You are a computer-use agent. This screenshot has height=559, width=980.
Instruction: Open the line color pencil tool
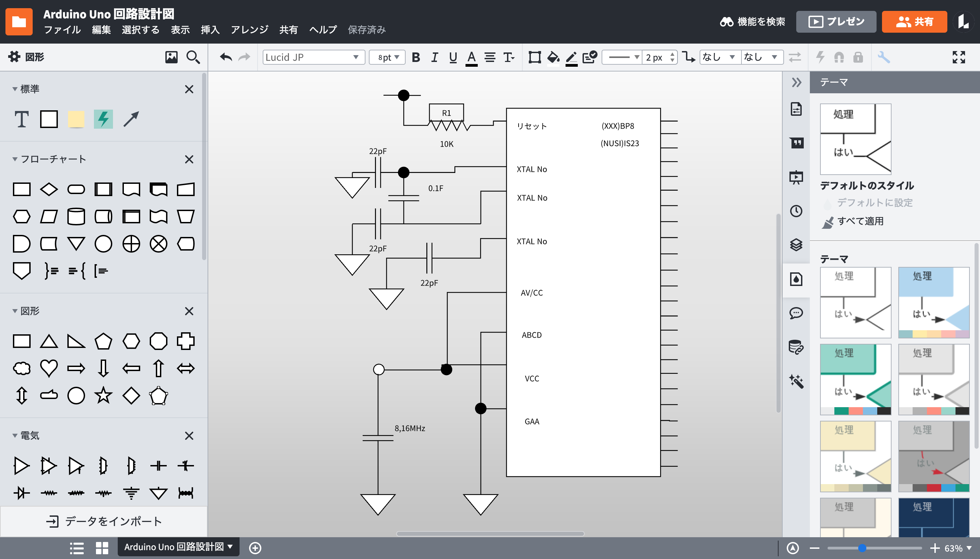(571, 58)
